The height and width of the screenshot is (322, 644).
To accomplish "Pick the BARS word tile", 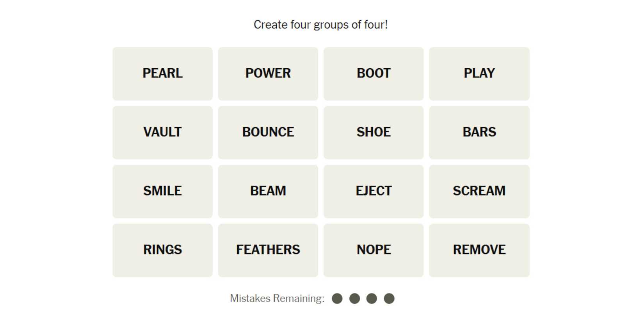I will click(x=479, y=132).
